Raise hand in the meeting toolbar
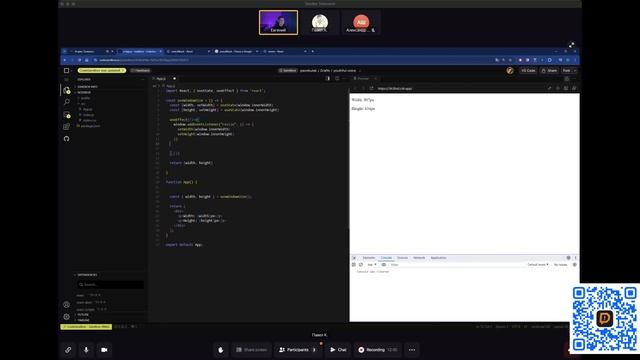640x360 pixels. point(221,350)
